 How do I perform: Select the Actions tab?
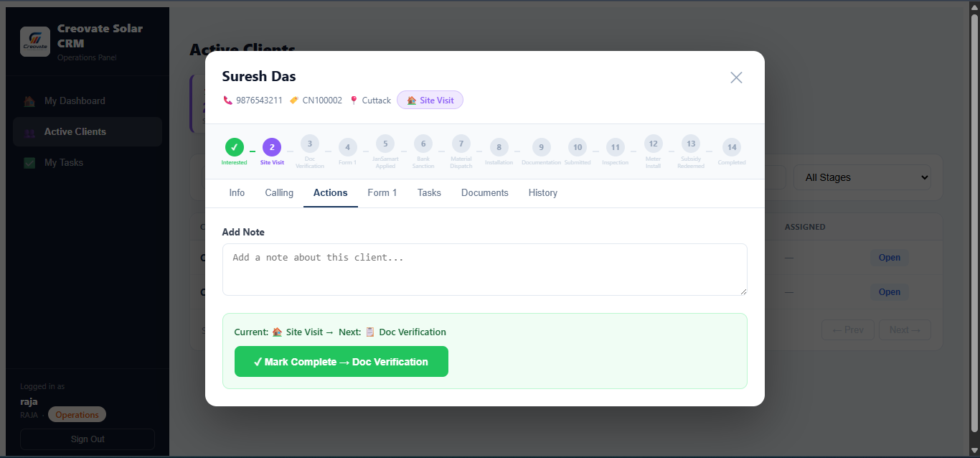point(331,193)
